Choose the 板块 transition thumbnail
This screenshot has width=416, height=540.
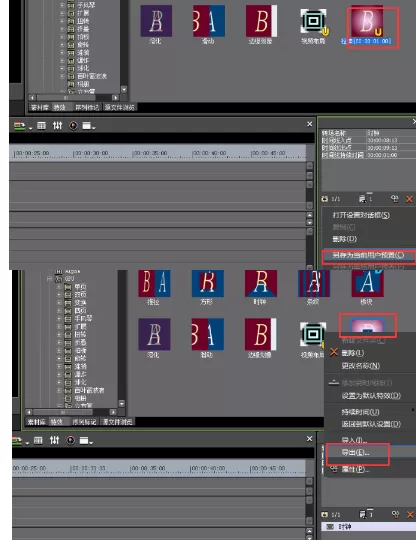pyautogui.click(x=367, y=284)
